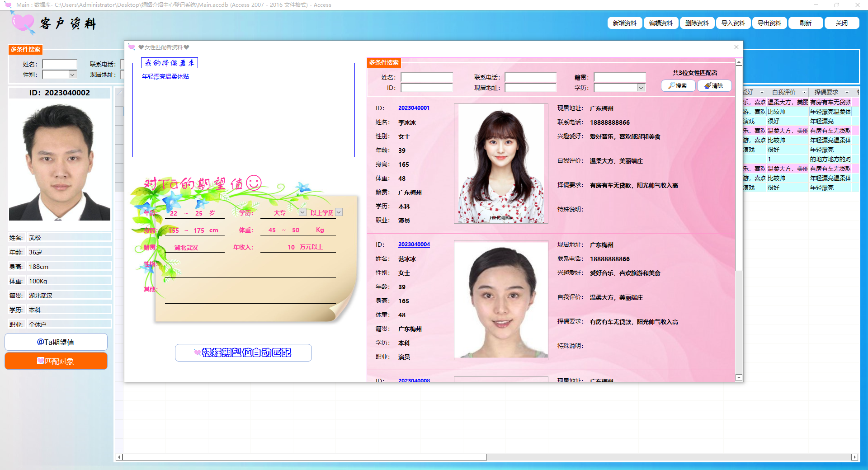Click the minimum weight field 45

tap(272, 230)
